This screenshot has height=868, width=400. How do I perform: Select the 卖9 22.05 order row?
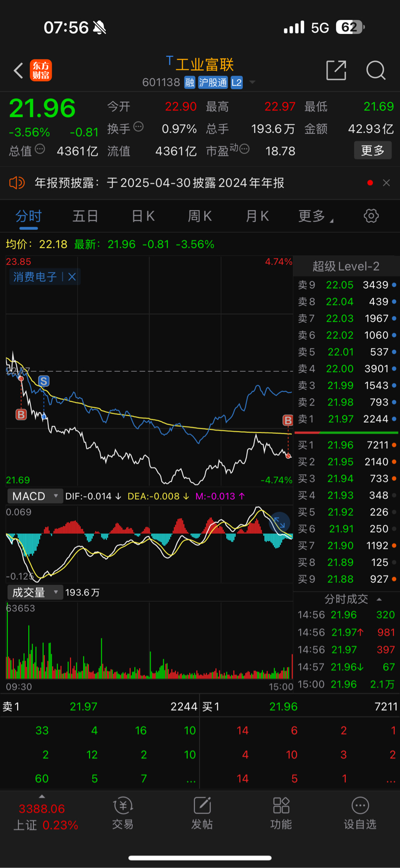(347, 285)
